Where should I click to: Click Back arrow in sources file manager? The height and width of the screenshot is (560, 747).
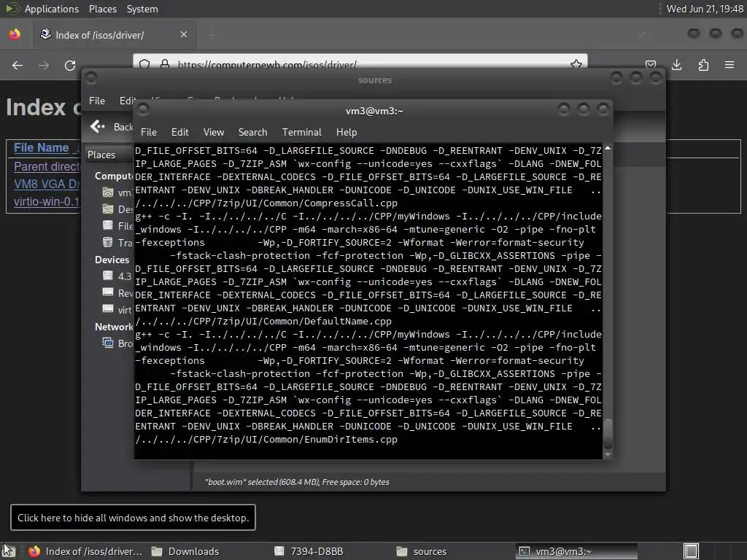point(97,126)
